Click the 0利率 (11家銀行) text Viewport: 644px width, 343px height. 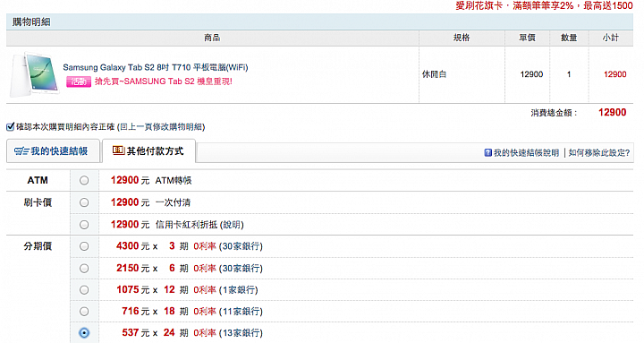click(228, 312)
